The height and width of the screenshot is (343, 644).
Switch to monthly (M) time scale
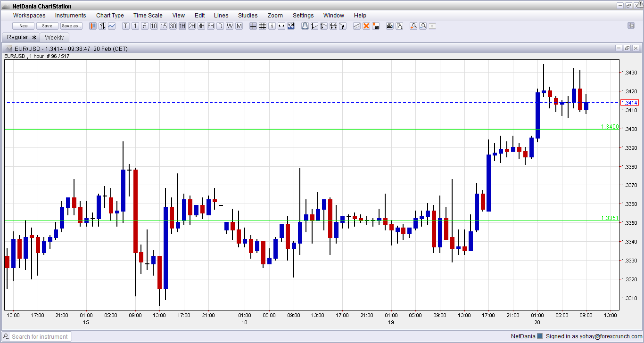(x=239, y=26)
